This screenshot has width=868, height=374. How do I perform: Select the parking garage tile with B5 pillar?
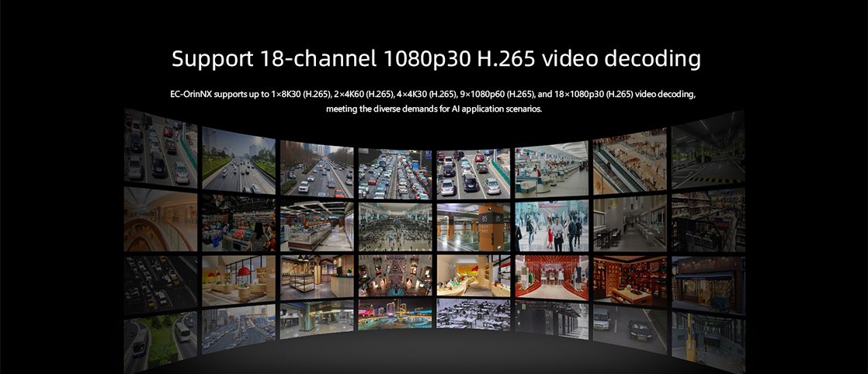tap(474, 227)
